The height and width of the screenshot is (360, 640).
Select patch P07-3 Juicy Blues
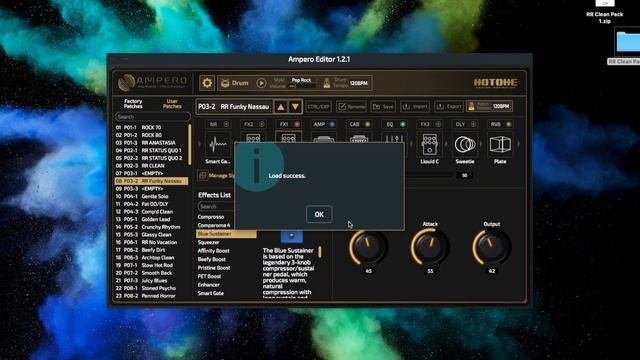click(151, 280)
